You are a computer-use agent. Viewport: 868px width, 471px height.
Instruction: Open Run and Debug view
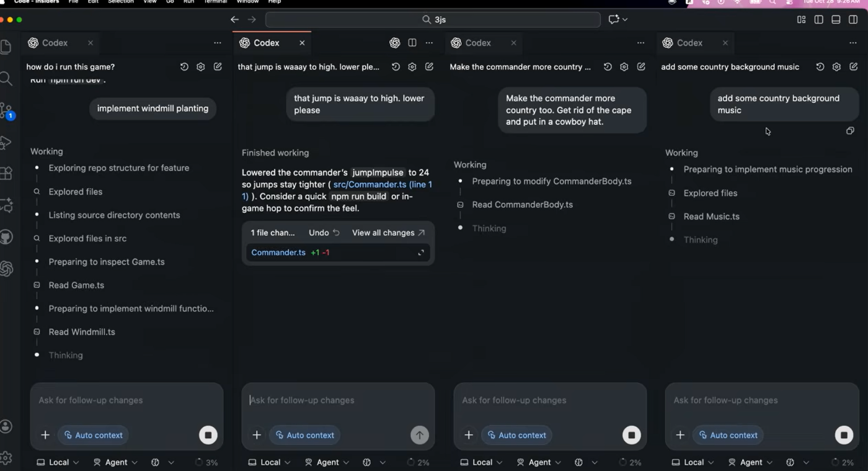(x=6, y=143)
